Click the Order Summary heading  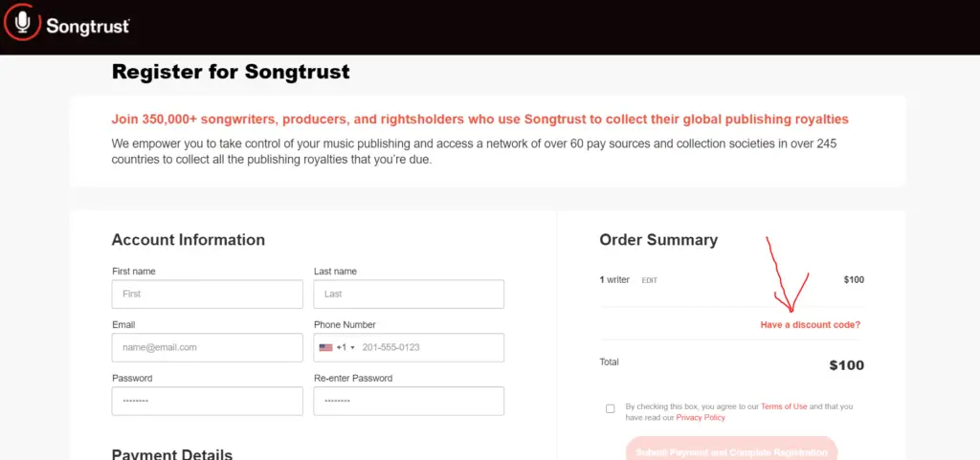pos(658,240)
